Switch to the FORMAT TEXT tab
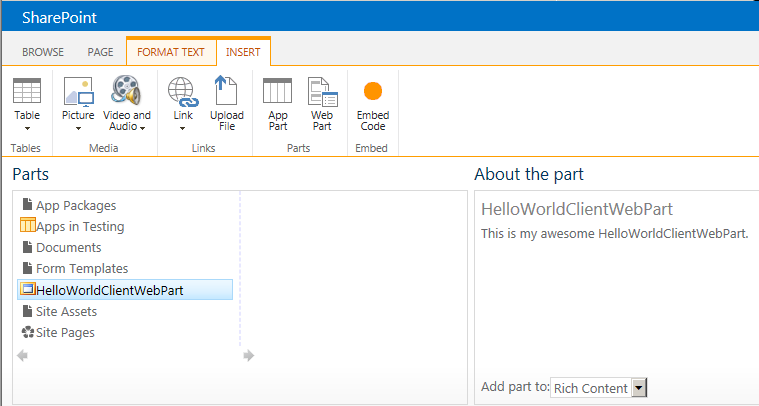This screenshot has width=759, height=406. (x=171, y=52)
